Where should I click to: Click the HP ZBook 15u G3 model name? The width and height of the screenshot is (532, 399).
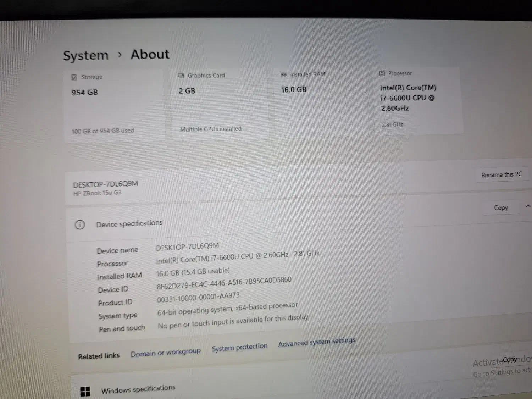coord(97,193)
